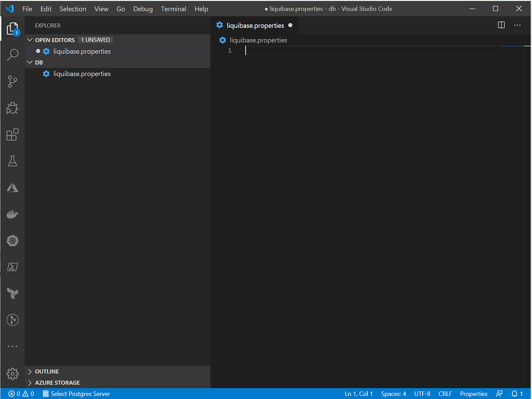Select language mode Properties
The height and width of the screenshot is (399, 532).
(x=473, y=394)
